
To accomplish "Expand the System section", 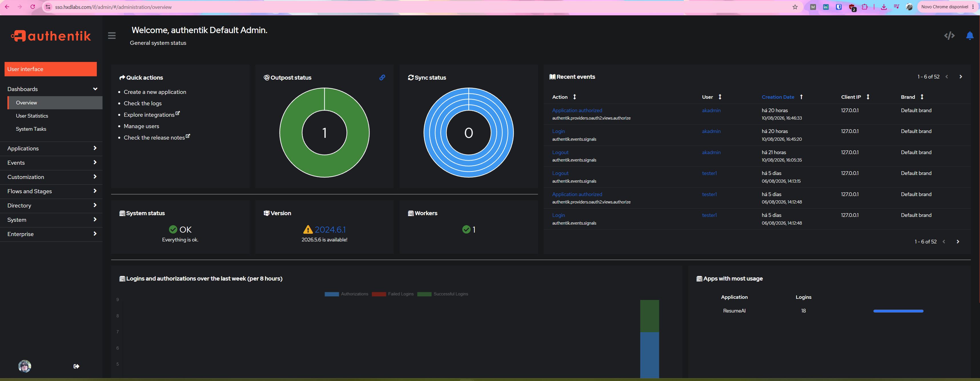I will (x=51, y=220).
